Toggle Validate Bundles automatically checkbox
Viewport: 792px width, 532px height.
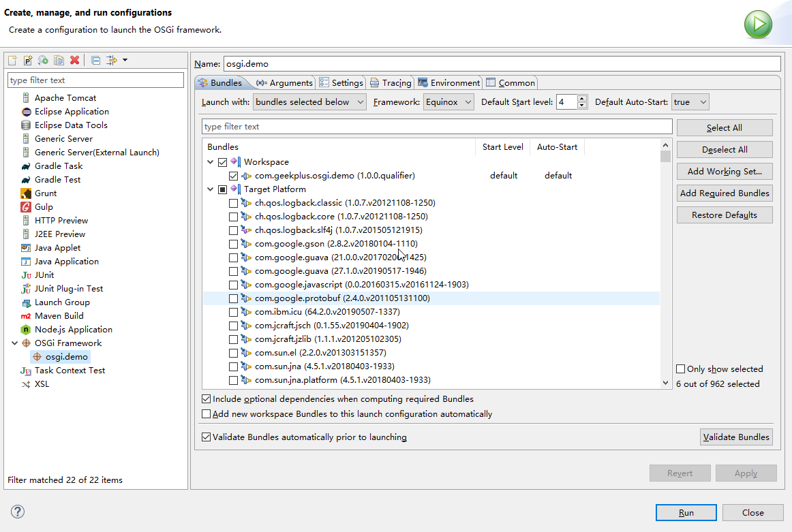(x=206, y=437)
